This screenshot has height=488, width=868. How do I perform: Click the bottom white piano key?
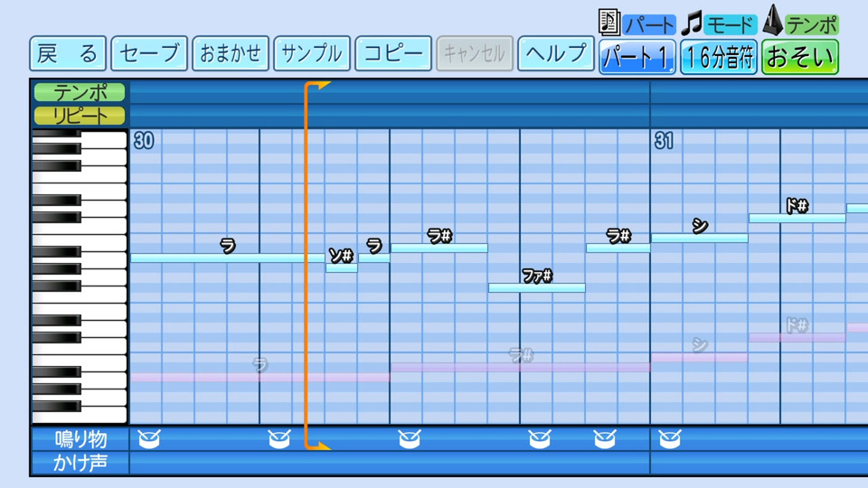coord(104,414)
